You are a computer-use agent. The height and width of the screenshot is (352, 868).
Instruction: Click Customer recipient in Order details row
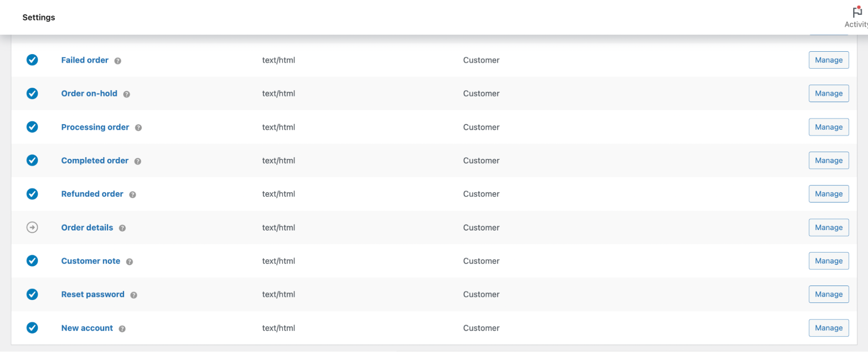tap(481, 227)
